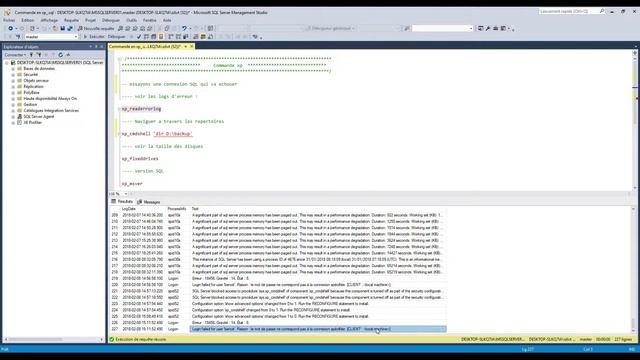Image resolution: width=640 pixels, height=360 pixels.
Task: Open the editor zoom percentage dropdown
Action: 125,194
